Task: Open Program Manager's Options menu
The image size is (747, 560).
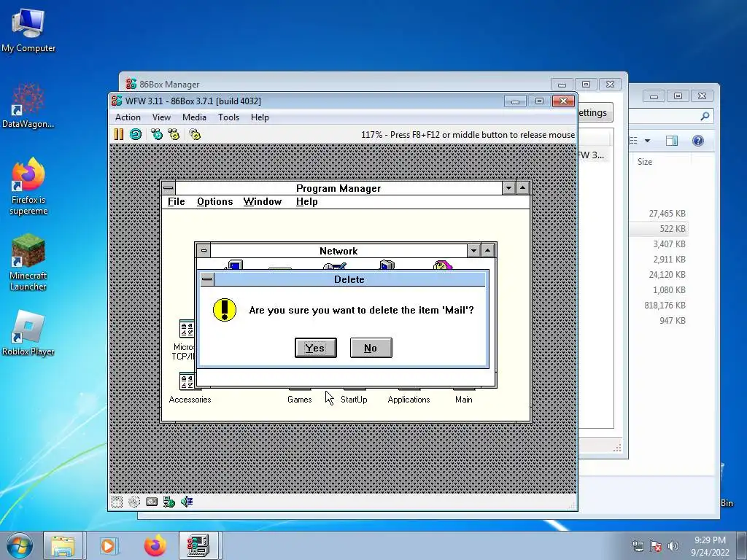Action: (x=215, y=201)
